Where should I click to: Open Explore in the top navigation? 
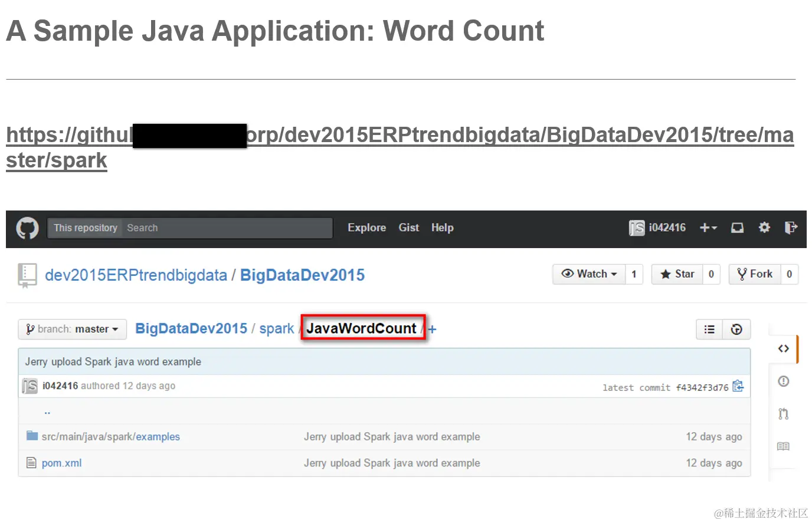tap(366, 228)
